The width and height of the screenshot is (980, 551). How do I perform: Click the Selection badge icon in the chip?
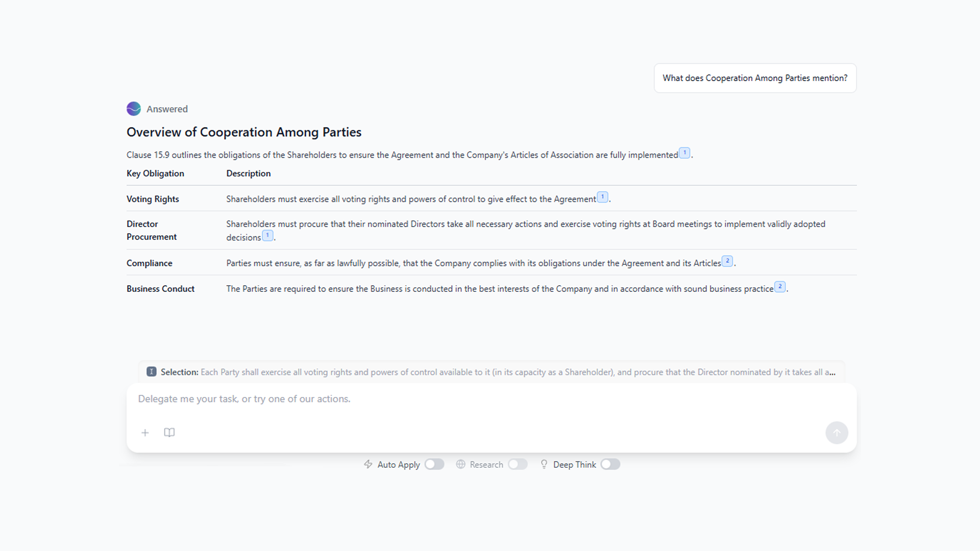(152, 372)
